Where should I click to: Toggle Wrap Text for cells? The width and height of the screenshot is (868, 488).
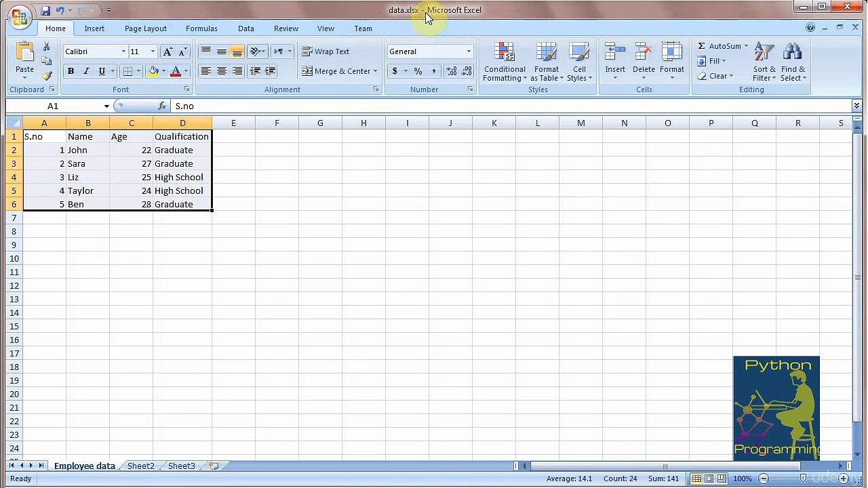pos(325,52)
